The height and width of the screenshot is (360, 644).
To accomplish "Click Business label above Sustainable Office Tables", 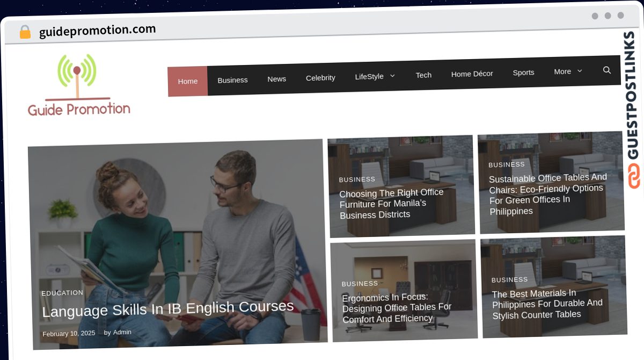I will pyautogui.click(x=507, y=164).
